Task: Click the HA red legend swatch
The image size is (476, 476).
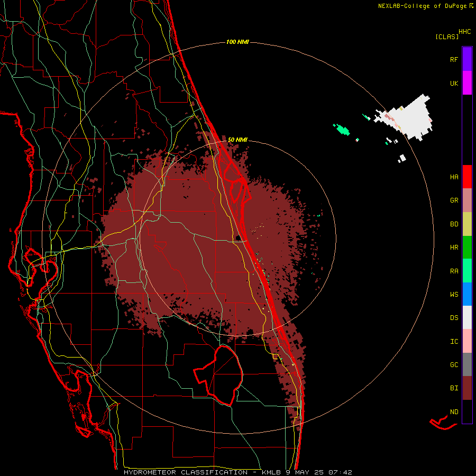Action: (467, 177)
